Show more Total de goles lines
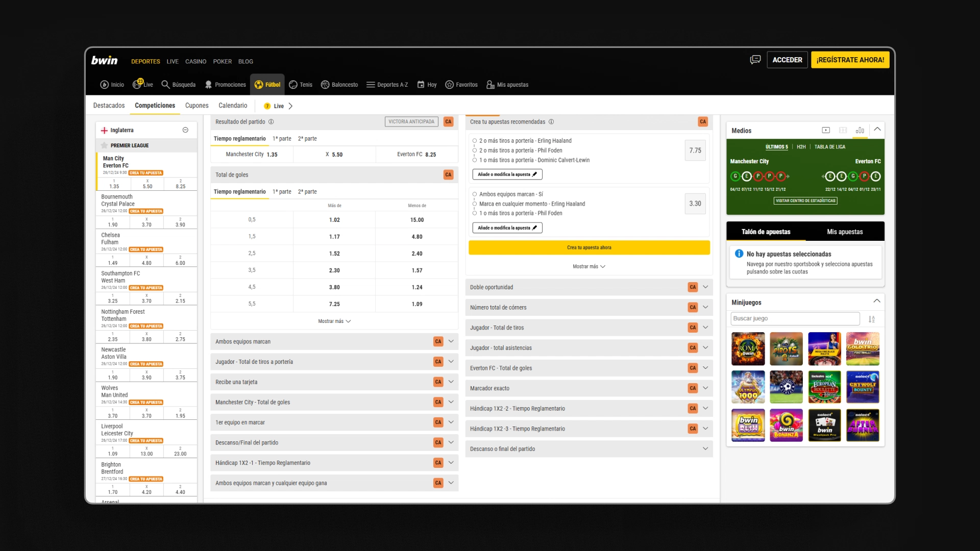Image resolution: width=980 pixels, height=551 pixels. [x=334, y=321]
